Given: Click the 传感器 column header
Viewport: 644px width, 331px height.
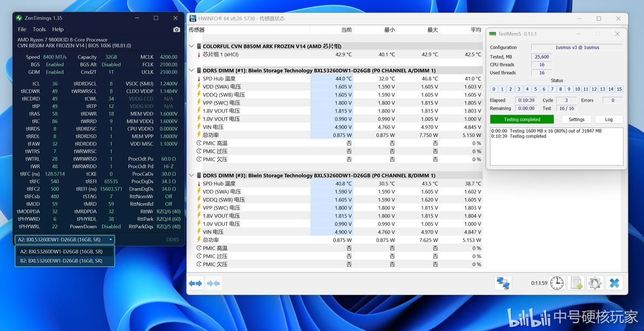Looking at the screenshot, I should tap(197, 30).
